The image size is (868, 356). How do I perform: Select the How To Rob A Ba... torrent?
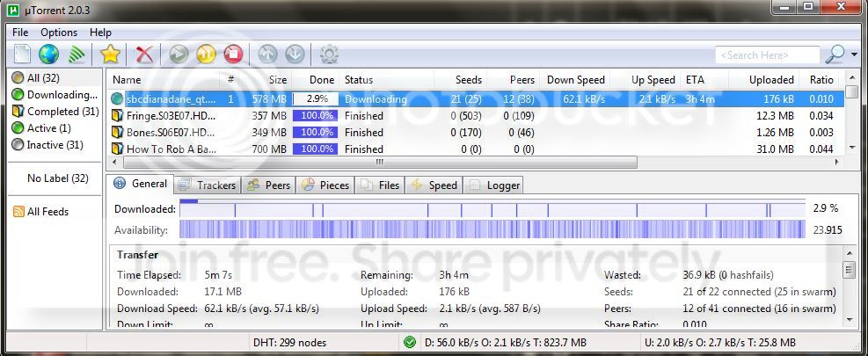[476, 149]
